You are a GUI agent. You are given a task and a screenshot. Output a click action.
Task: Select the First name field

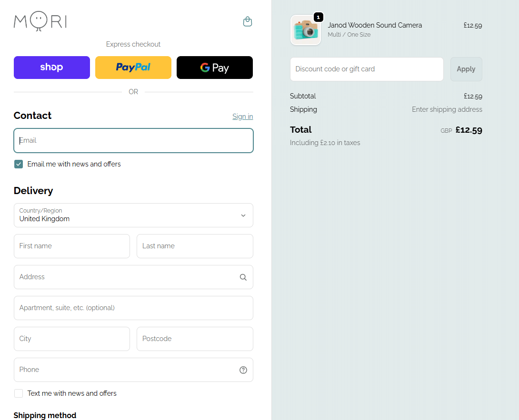click(x=72, y=246)
